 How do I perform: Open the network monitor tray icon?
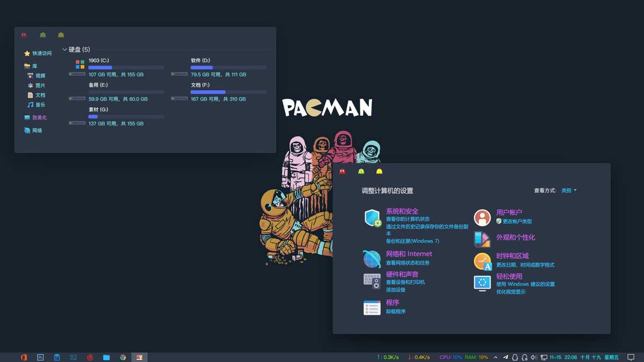coord(544,357)
